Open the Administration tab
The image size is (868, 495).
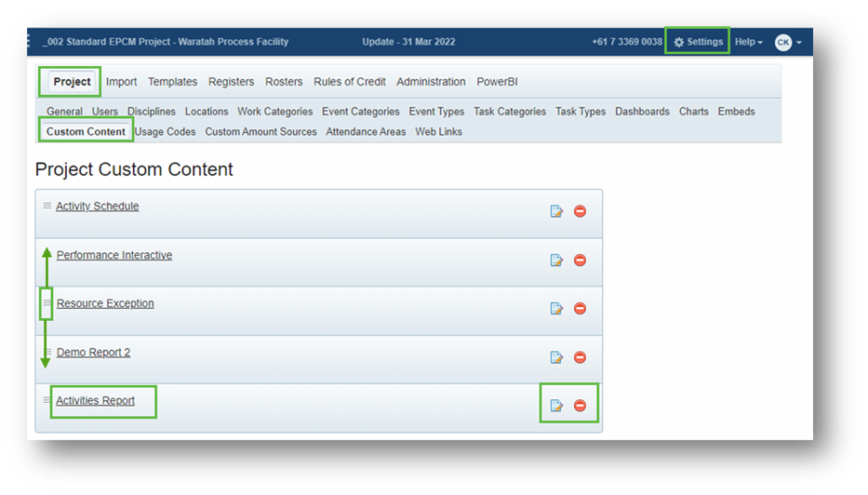pyautogui.click(x=431, y=81)
